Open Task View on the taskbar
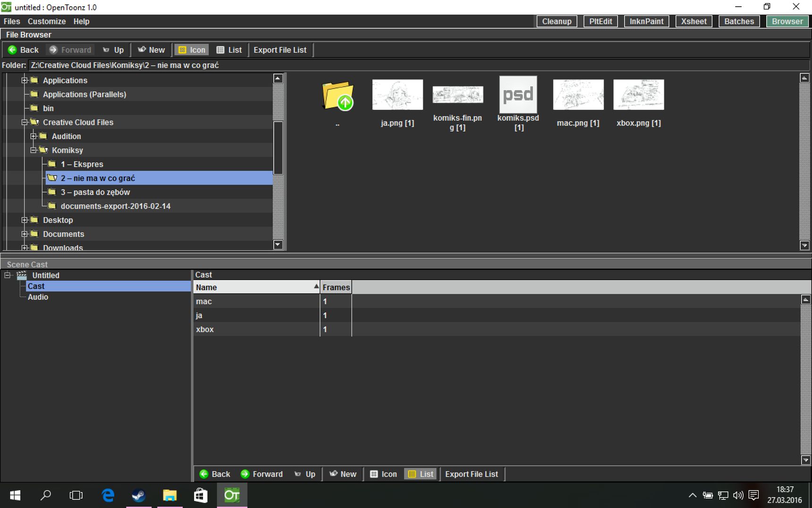 click(x=76, y=495)
